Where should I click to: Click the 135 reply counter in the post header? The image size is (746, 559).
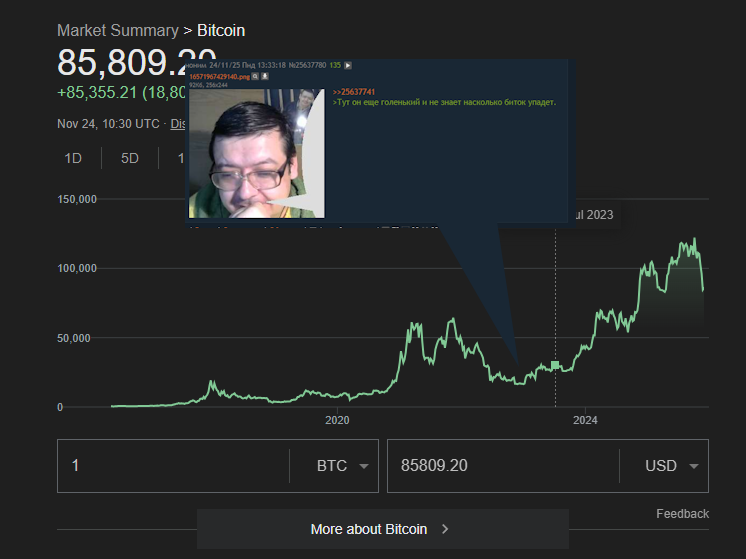[335, 65]
